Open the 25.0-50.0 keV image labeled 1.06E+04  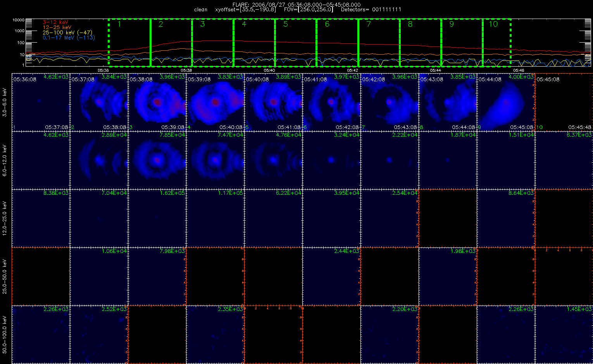99,276
